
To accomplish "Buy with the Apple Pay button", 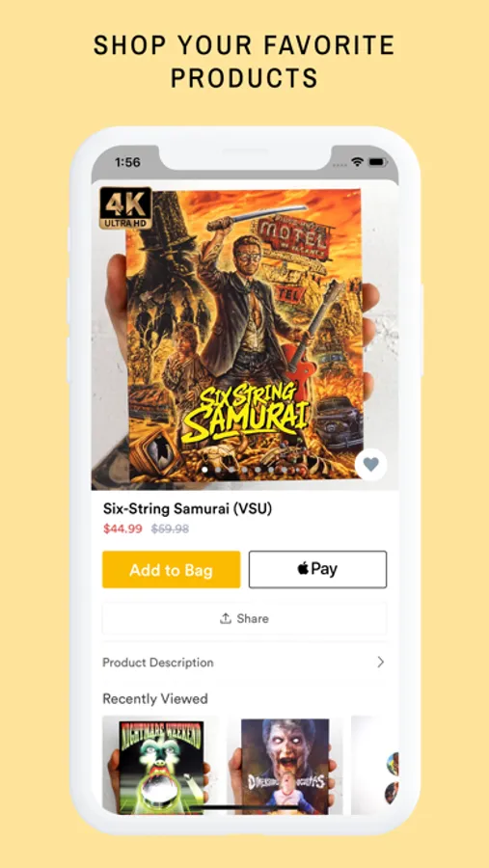I will pyautogui.click(x=317, y=569).
